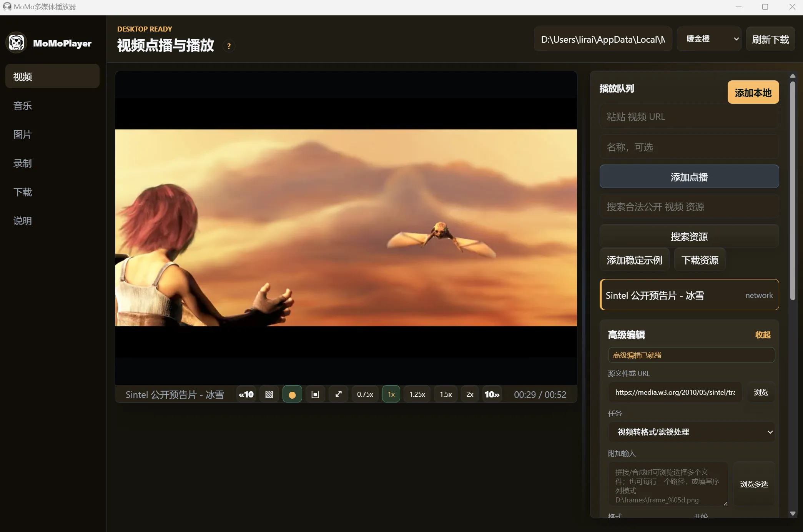Click the 浏览多选 button
The width and height of the screenshot is (803, 532).
point(754,484)
